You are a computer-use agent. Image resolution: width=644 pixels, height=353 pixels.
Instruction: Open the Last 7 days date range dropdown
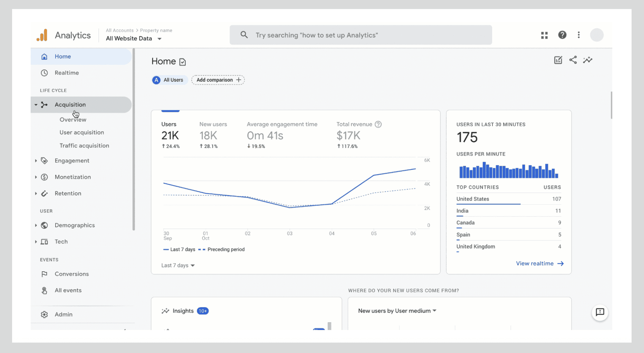click(178, 265)
